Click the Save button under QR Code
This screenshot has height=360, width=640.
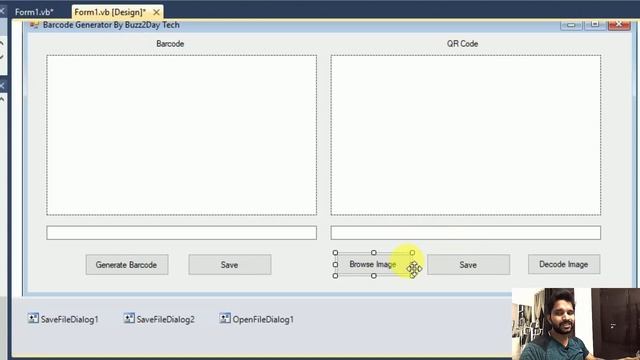tap(468, 264)
